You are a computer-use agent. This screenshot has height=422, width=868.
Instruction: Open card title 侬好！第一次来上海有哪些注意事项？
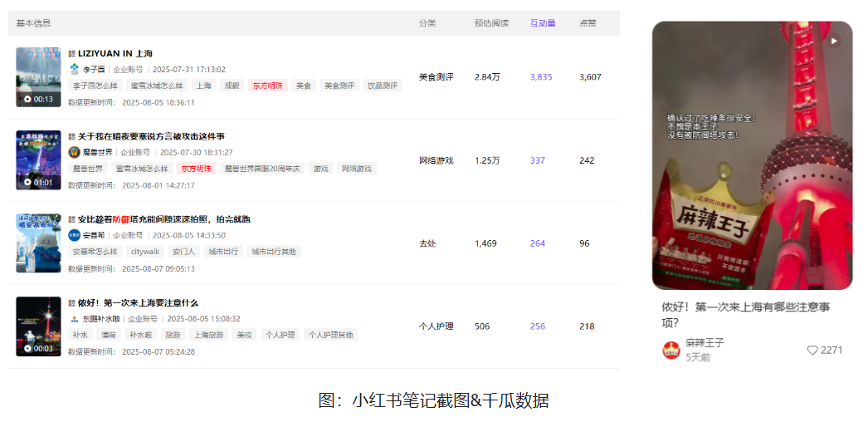click(746, 315)
